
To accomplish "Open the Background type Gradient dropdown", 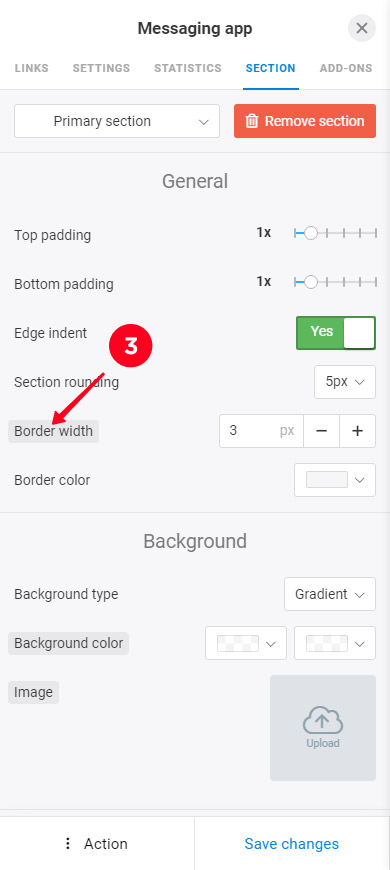I will pos(330,594).
